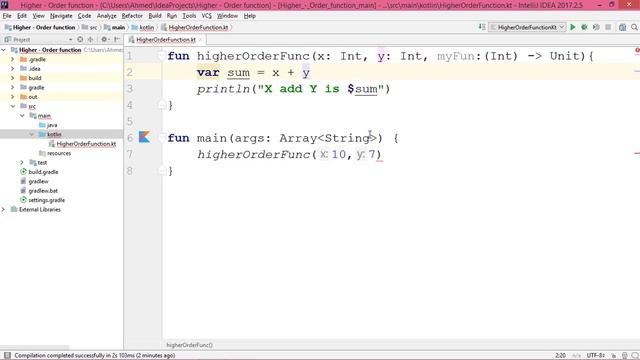The width and height of the screenshot is (640, 360).
Task: Collapse higherOrderFunc body via gutter fold marker
Action: pyautogui.click(x=162, y=56)
